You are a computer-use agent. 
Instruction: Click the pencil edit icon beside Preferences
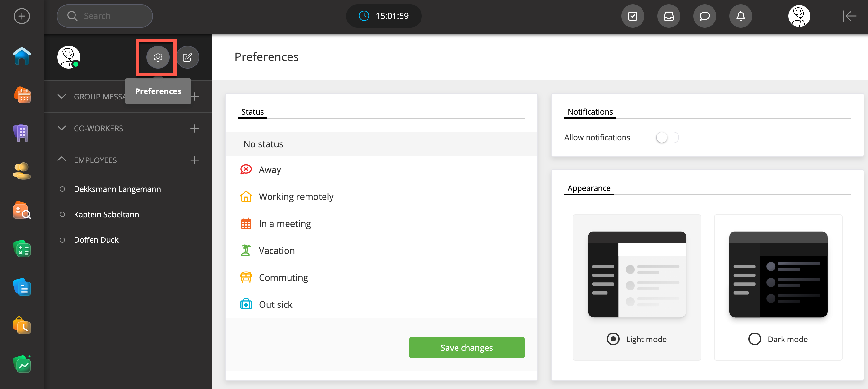[187, 57]
